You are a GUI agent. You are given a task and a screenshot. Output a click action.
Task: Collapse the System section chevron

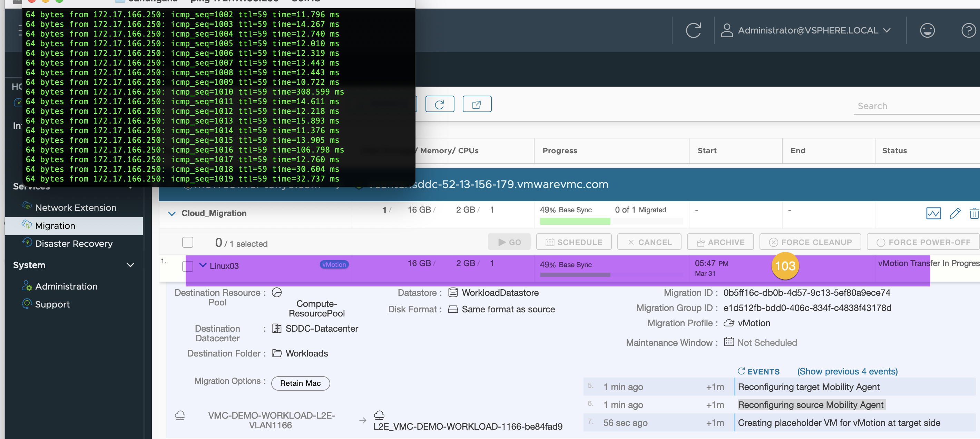[x=130, y=265]
